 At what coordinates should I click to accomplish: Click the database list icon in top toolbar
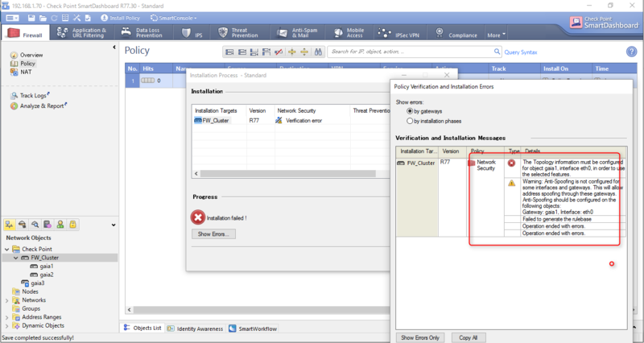(65, 18)
